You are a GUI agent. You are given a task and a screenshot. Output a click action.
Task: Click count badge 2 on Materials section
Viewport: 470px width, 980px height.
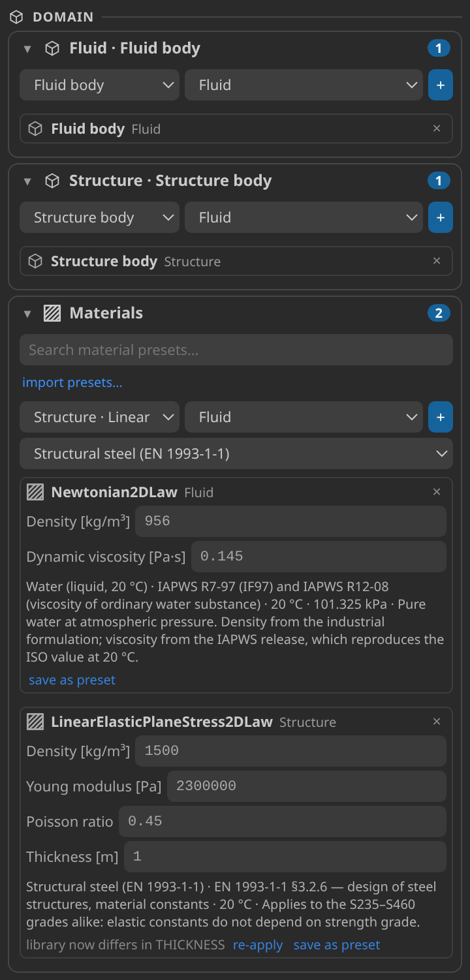[x=439, y=313]
